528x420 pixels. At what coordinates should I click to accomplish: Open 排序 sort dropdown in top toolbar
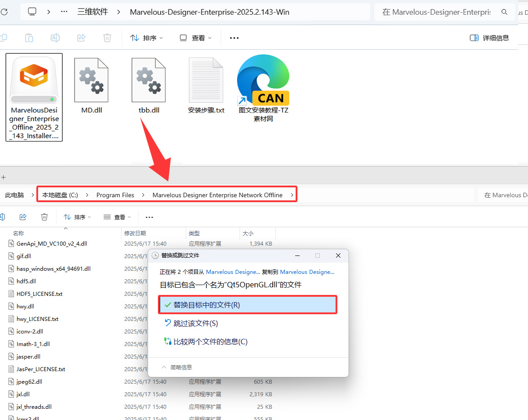click(x=147, y=38)
